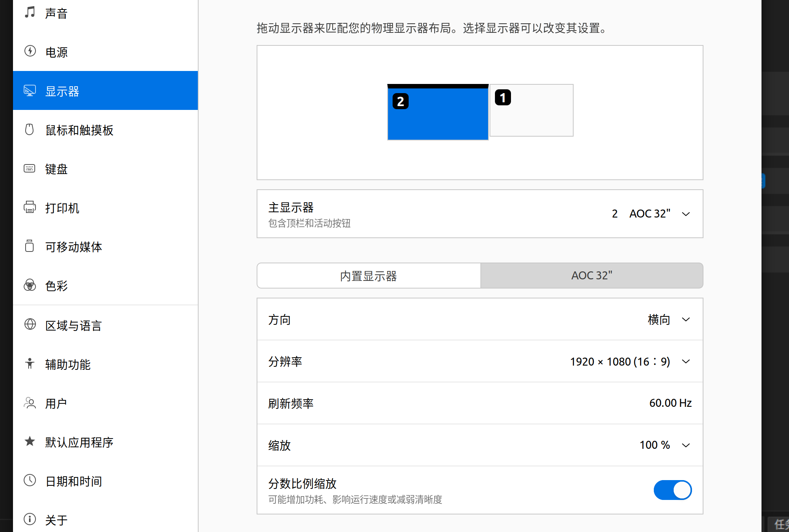Click the removable media USB icon
This screenshot has height=532, width=789.
[30, 247]
